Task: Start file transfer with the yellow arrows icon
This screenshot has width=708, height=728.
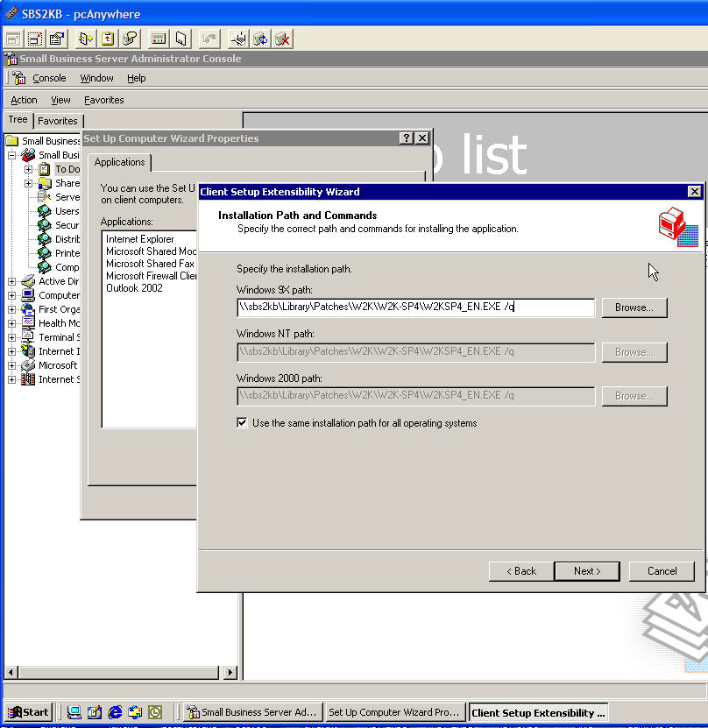Action: (x=86, y=39)
